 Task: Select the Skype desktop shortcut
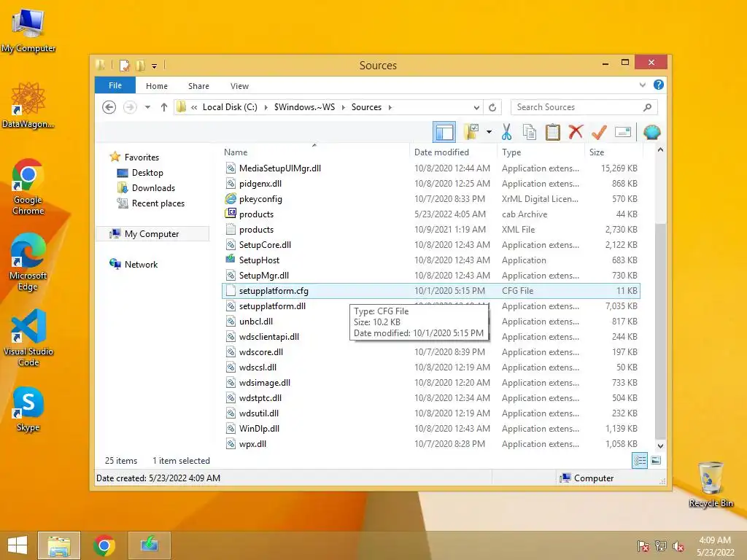[x=28, y=410]
